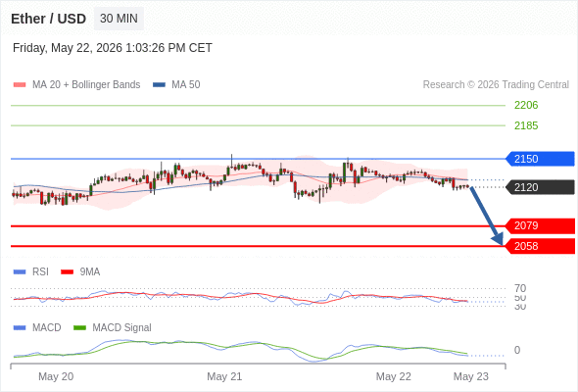Click the MA 20 Bollinger Bands legend swatch
Screen dimensions: 578x392
tap(20, 85)
